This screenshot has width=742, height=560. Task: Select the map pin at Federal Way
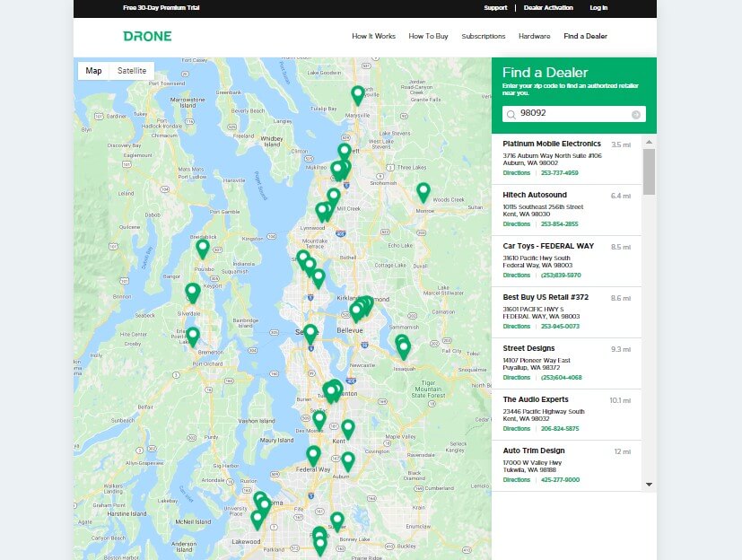(x=313, y=456)
